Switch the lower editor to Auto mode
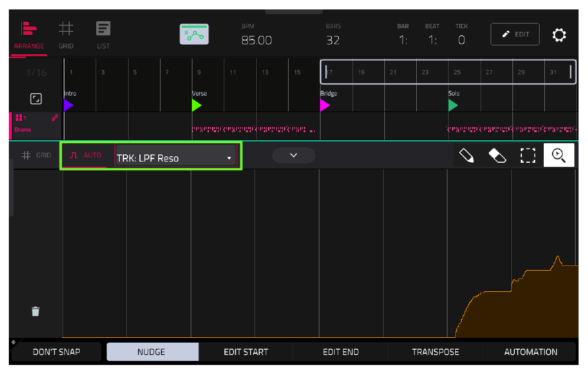The height and width of the screenshot is (375, 588). (x=86, y=155)
